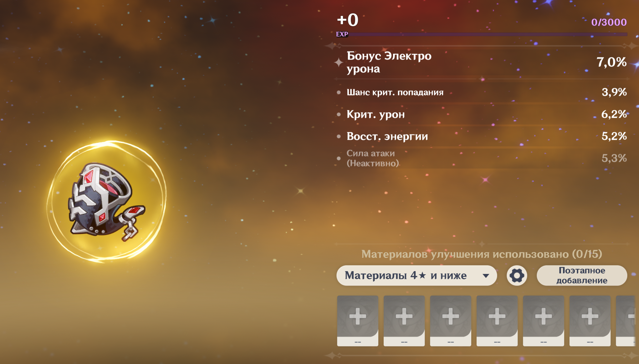639x364 pixels.
Task: Select the "Крит. урон" substat row
Action: click(376, 114)
